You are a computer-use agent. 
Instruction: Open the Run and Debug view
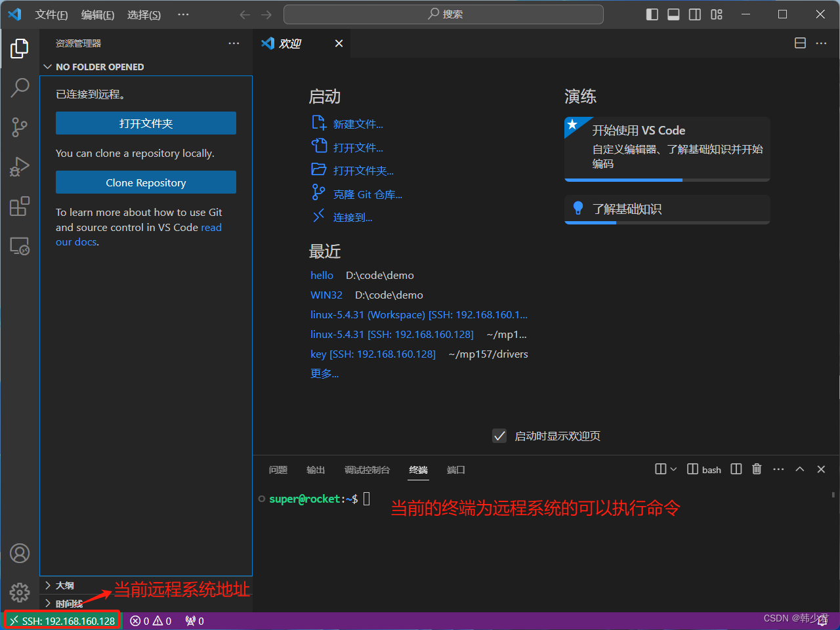coord(20,167)
